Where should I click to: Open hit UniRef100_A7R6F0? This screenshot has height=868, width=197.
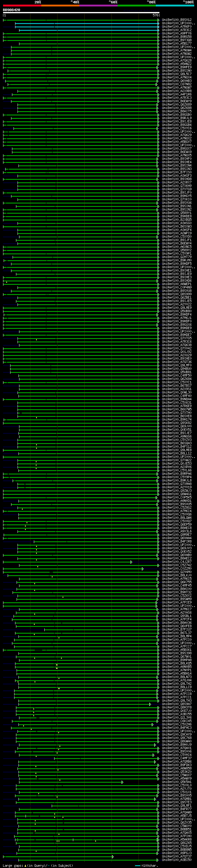point(177,26)
